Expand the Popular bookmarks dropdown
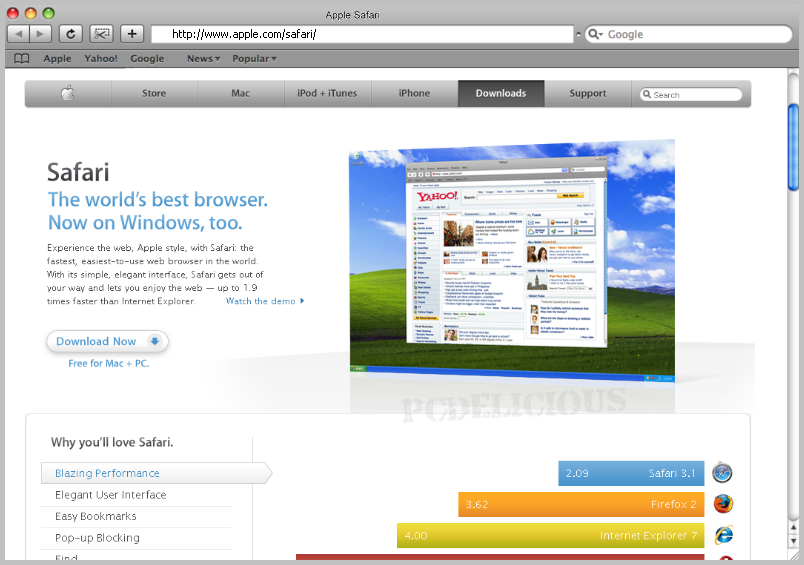This screenshot has height=565, width=804. click(254, 59)
